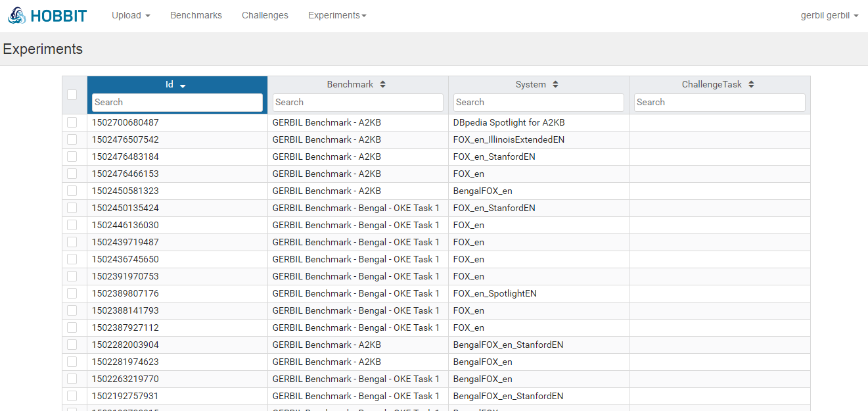Expand the Experiments dropdown menu
868x411 pixels.
[x=337, y=15]
